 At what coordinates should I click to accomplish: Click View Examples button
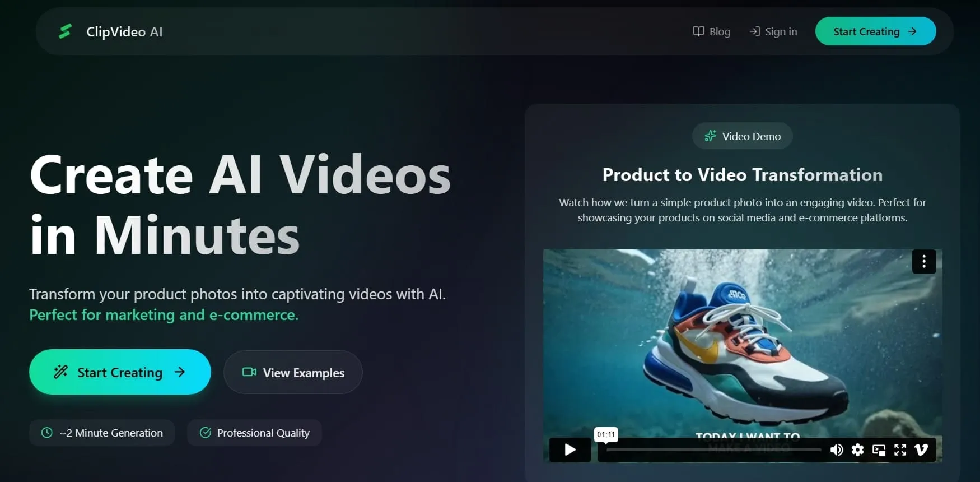coord(293,372)
